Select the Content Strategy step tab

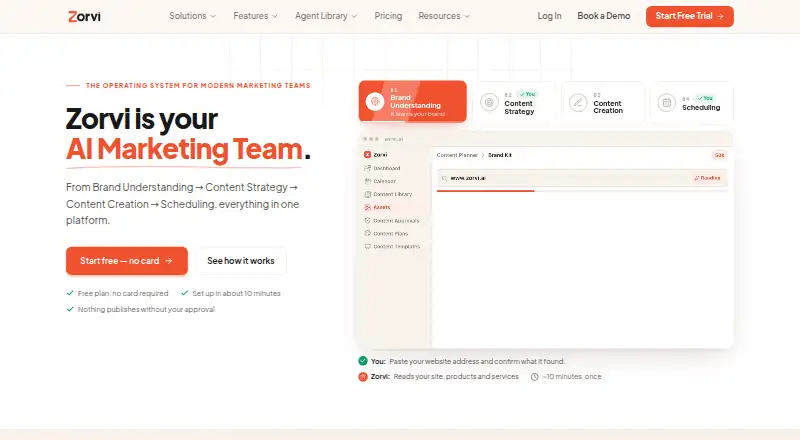pos(514,103)
